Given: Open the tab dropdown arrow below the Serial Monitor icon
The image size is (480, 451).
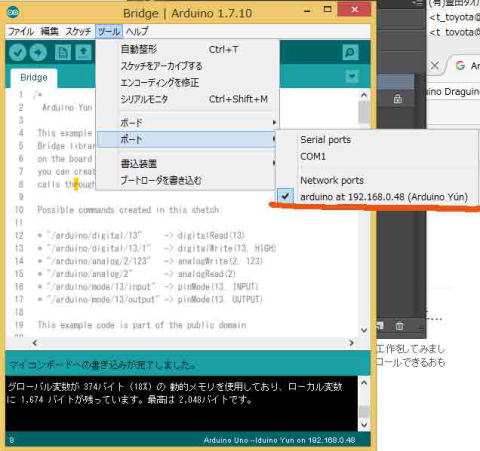Looking at the screenshot, I should (352, 77).
